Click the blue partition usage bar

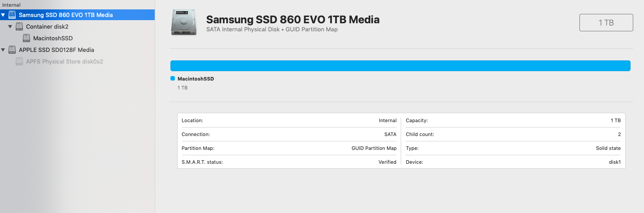(400, 66)
